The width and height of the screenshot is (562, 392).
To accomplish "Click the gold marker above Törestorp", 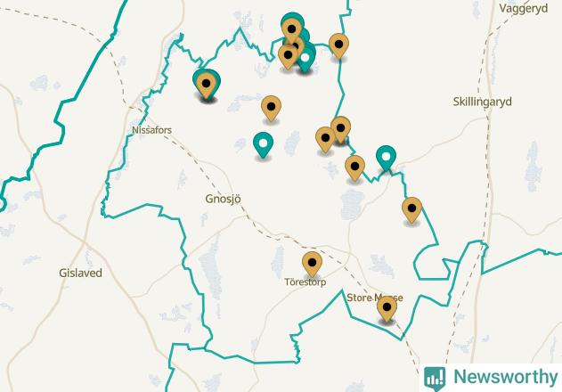I will pos(312,265).
